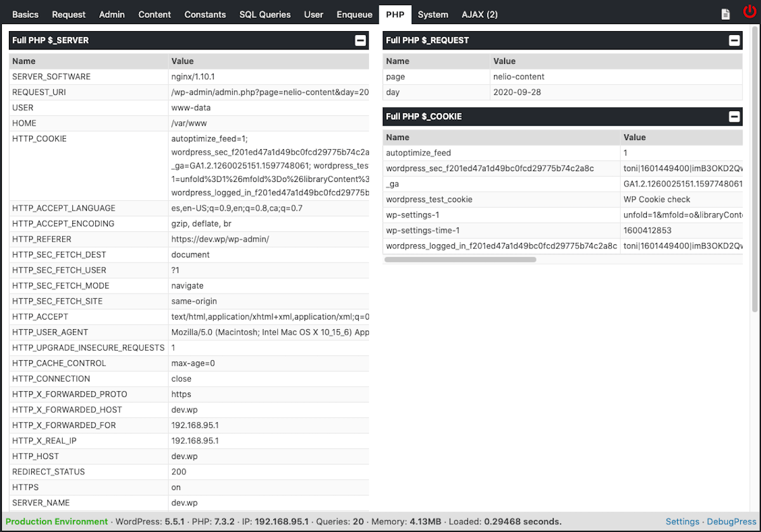The height and width of the screenshot is (532, 761).
Task: Select the Admin tab
Action: pos(112,14)
